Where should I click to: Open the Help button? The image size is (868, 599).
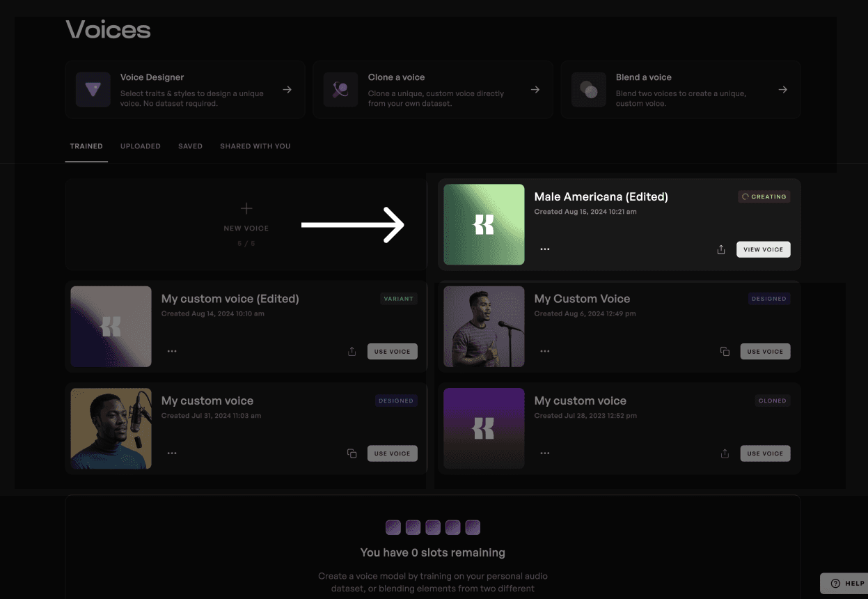coord(844,584)
